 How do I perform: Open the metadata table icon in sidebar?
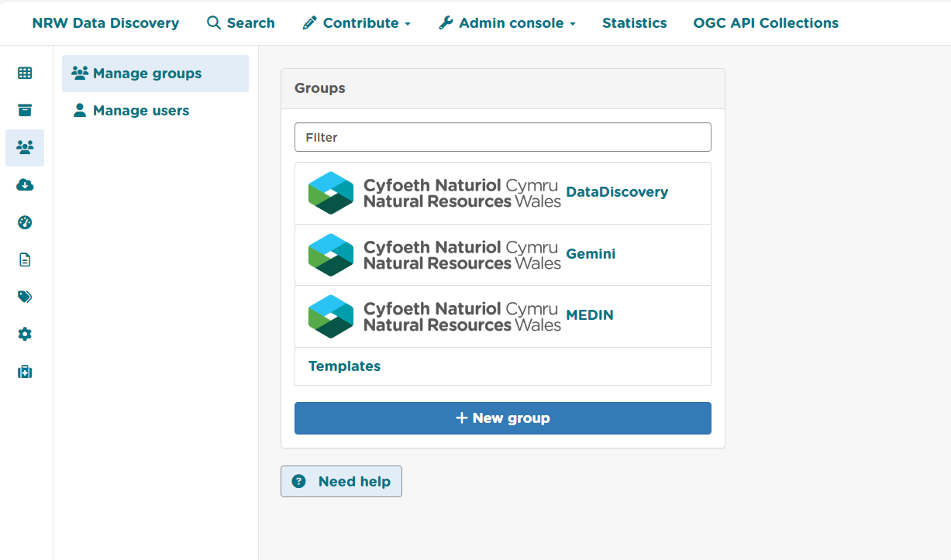tap(25, 74)
